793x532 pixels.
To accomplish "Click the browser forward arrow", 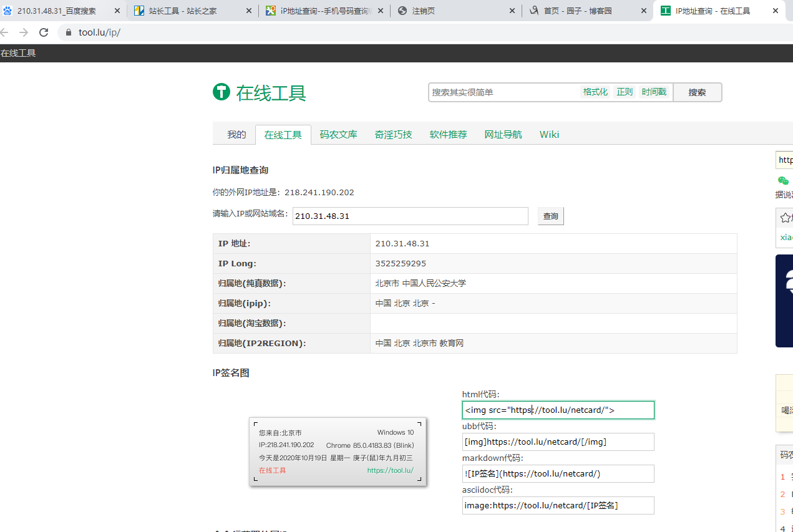I will [x=24, y=32].
